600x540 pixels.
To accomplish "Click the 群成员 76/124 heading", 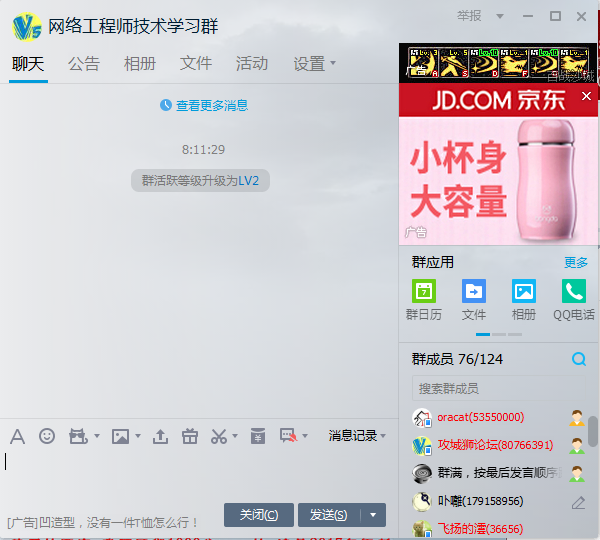I will click(457, 359).
